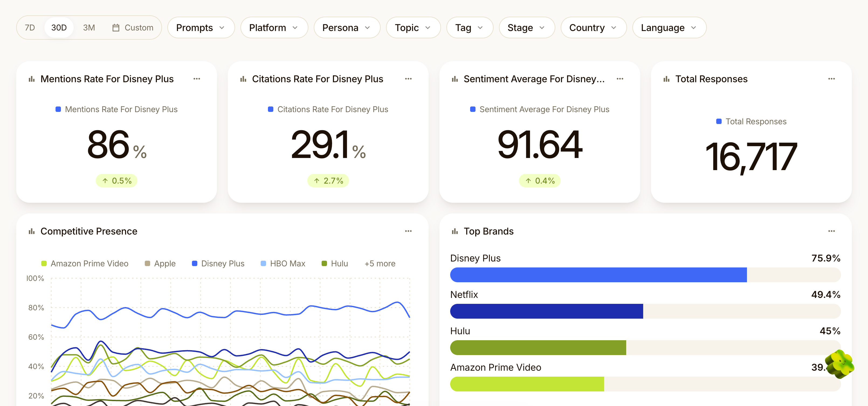
Task: Toggle Disney Plus series in chart legend
Action: (x=218, y=263)
